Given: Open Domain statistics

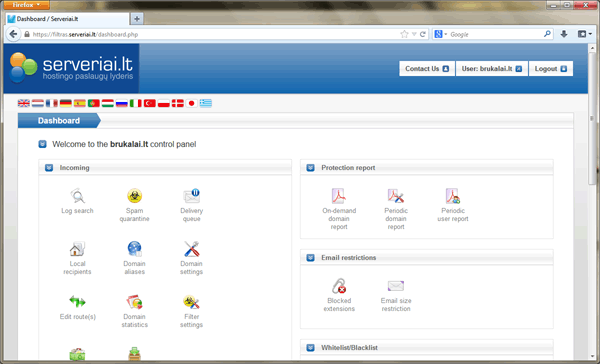Looking at the screenshot, I should coord(134,311).
